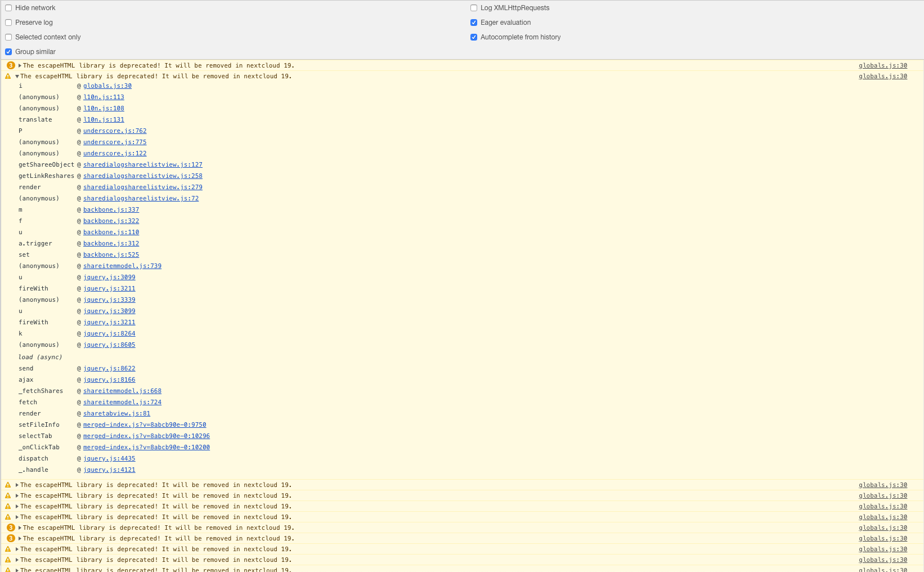Open sharedialogshareelistview.js:258 link
Screen dimensions: 924x572
pyautogui.click(x=143, y=176)
